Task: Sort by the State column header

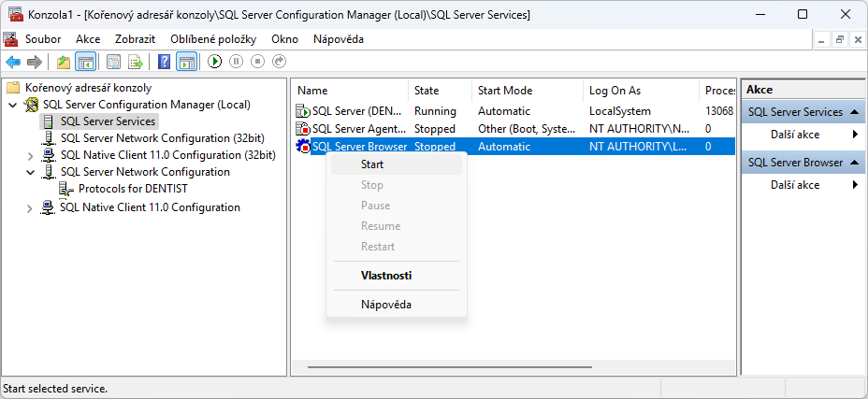Action: click(x=441, y=91)
